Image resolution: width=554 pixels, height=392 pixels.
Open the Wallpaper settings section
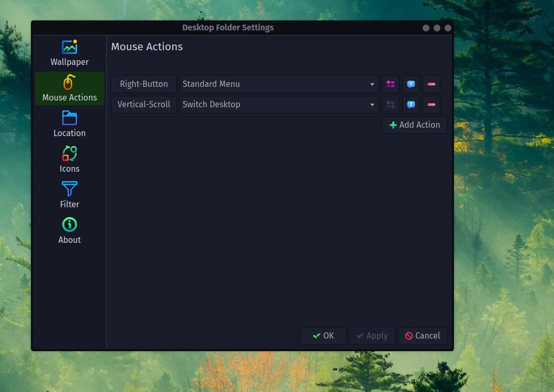[x=70, y=53]
